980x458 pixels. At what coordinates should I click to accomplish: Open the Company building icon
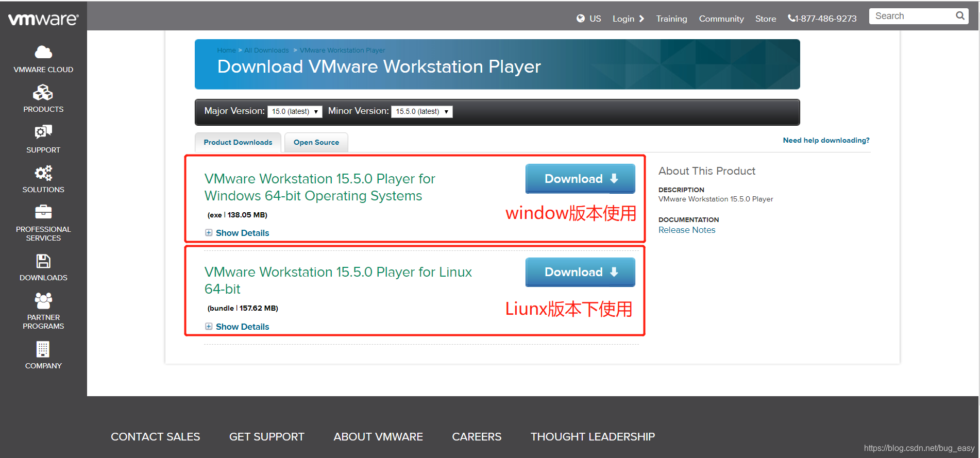43,349
